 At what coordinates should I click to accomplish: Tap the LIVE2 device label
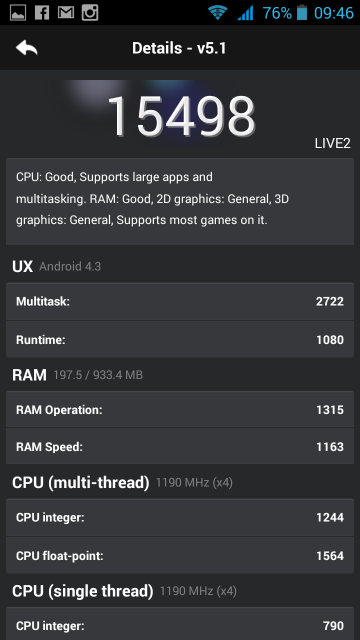332,144
